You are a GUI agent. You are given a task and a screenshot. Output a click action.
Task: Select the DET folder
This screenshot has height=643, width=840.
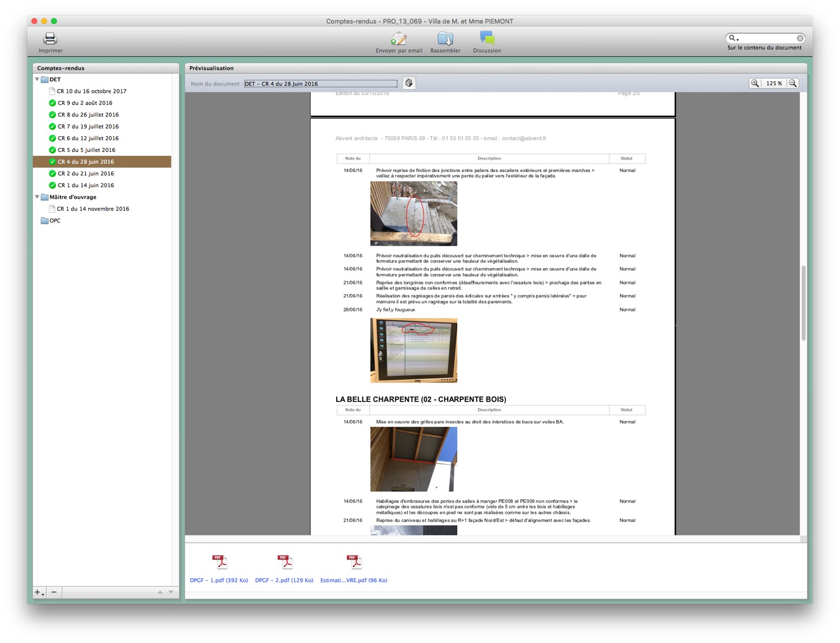click(x=55, y=79)
